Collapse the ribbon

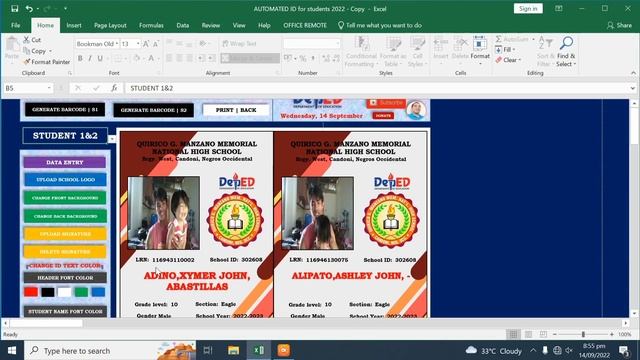[633, 73]
